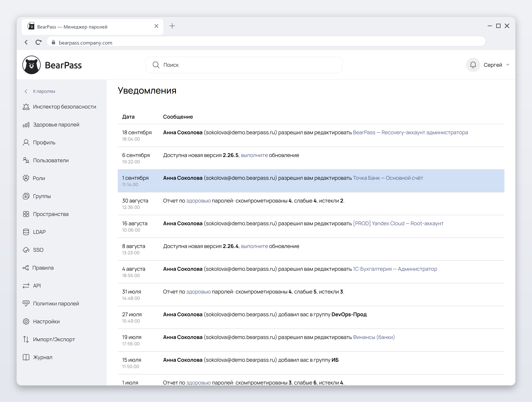Click the Журнал book icon
The image size is (532, 402).
tap(26, 357)
